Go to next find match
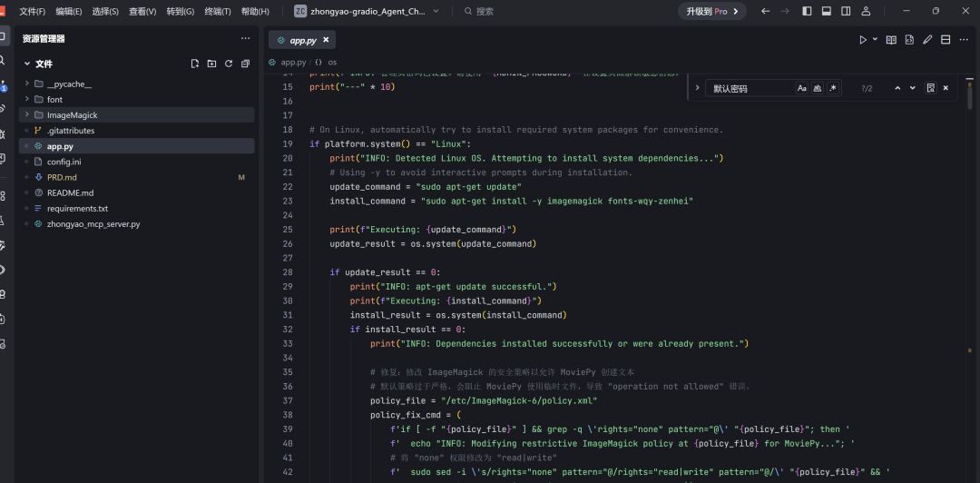The image size is (980, 483). tap(912, 88)
